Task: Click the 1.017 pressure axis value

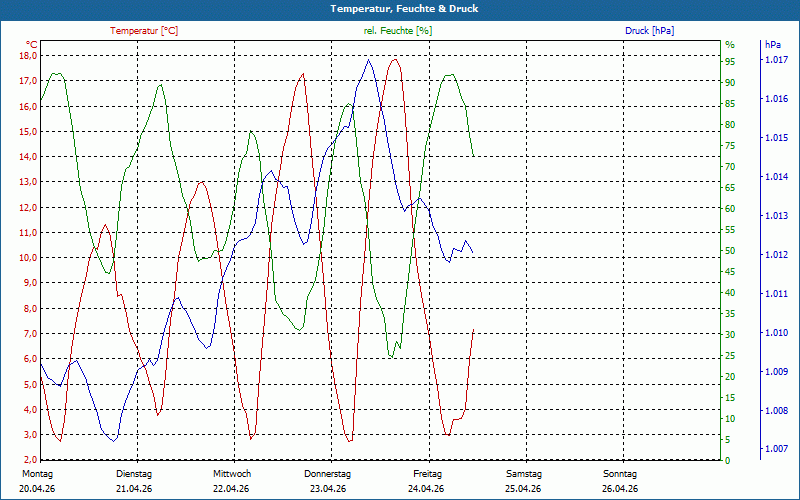Action: point(776,60)
